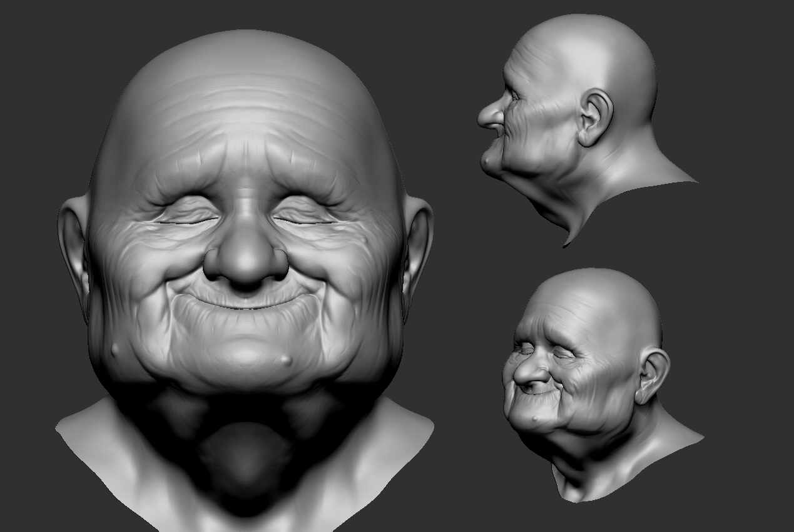Screen dimensions: 794x532
Task: Select the side-profile head render
Action: coord(587,130)
